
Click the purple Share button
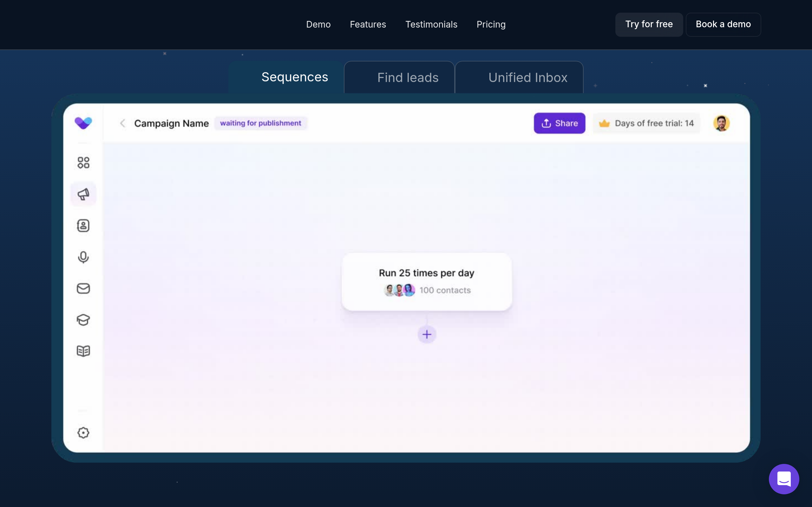559,123
